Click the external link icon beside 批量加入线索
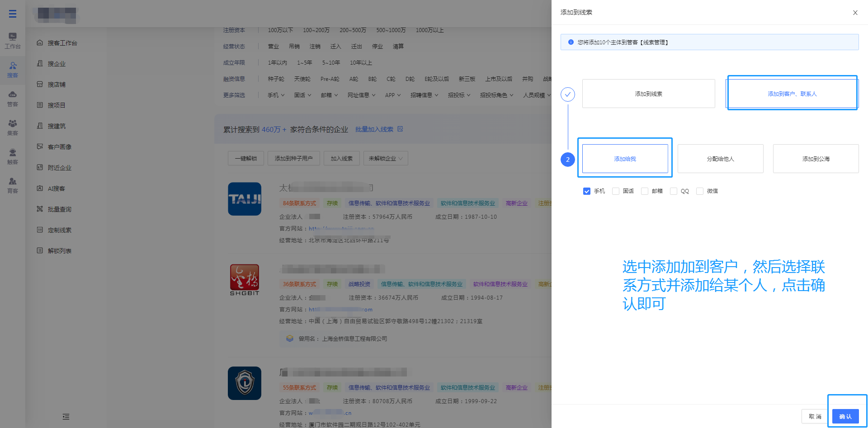Image resolution: width=868 pixels, height=428 pixels. click(400, 129)
